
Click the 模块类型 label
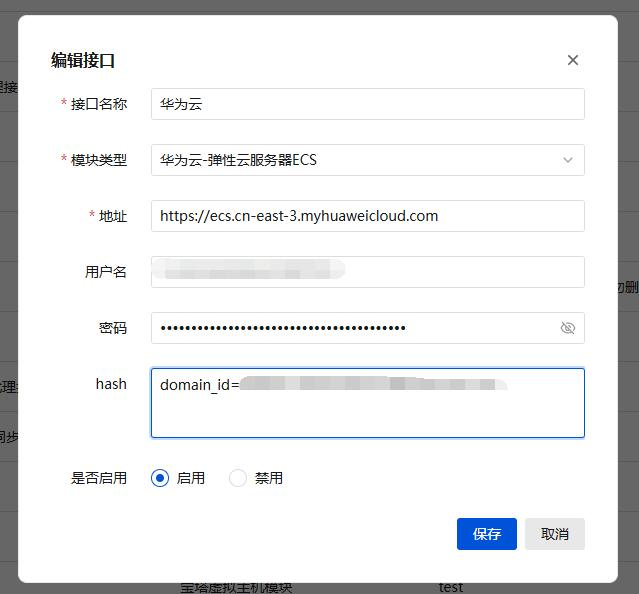pyautogui.click(x=99, y=160)
